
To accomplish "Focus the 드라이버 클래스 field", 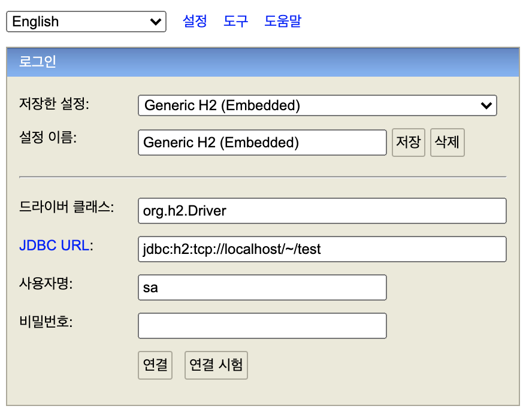I will click(322, 211).
